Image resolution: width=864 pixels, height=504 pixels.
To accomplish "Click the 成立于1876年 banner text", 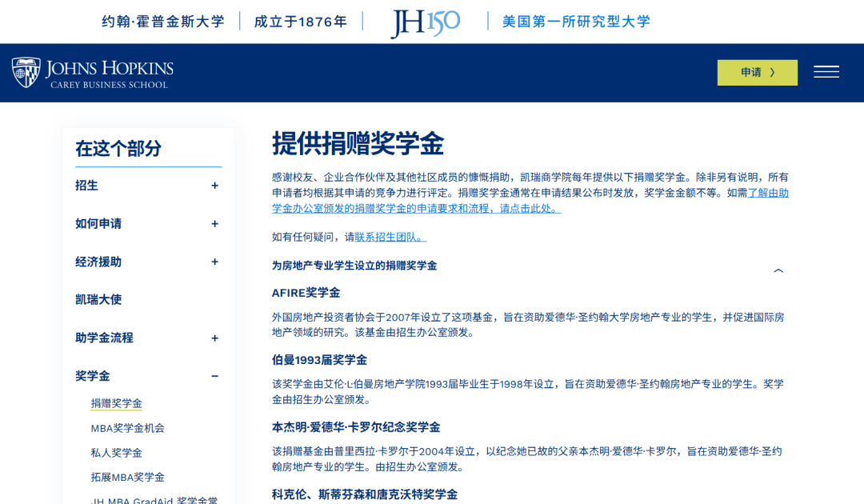I will (300, 22).
